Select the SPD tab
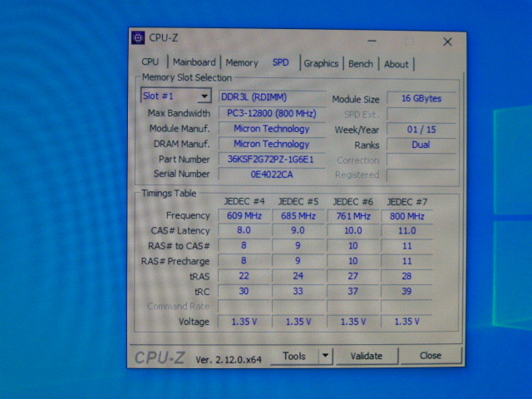Viewport: 532px width, 399px height. [x=280, y=62]
